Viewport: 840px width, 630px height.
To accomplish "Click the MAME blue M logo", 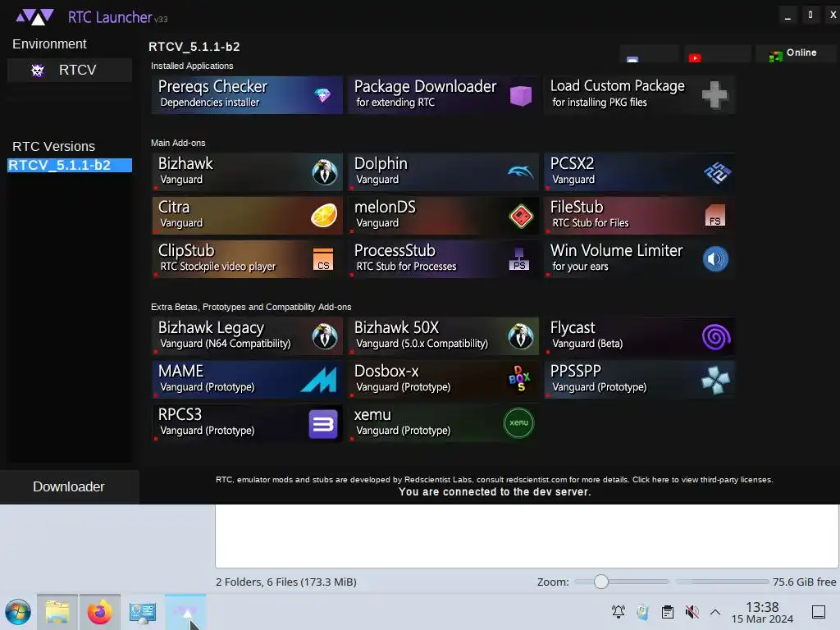I will click(319, 380).
